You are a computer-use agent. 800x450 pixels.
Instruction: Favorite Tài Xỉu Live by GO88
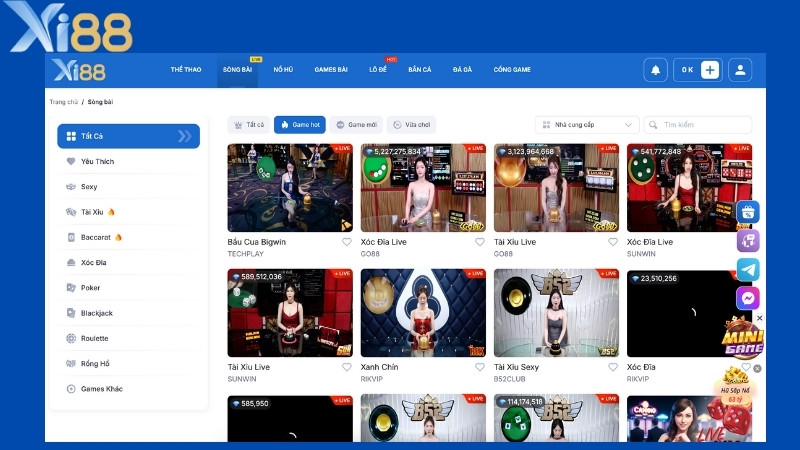(613, 242)
